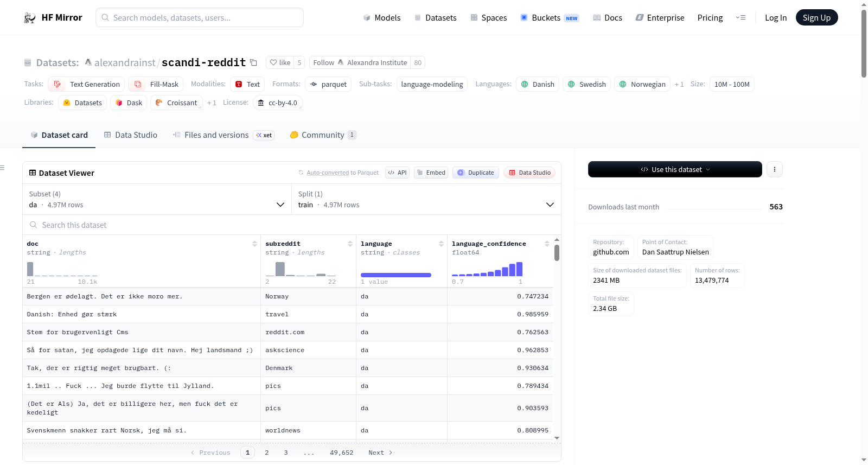
Task: Sort the doc column
Action: [x=254, y=244]
